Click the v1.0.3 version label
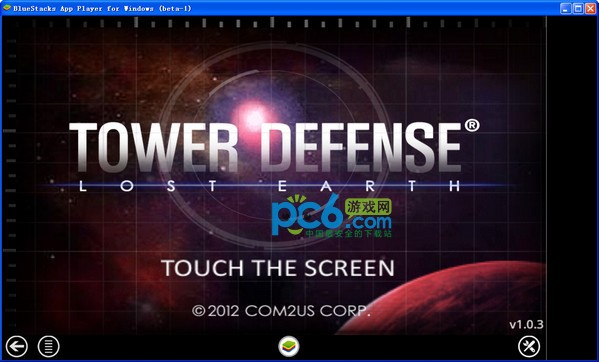Image resolution: width=599 pixels, height=362 pixels. [526, 325]
